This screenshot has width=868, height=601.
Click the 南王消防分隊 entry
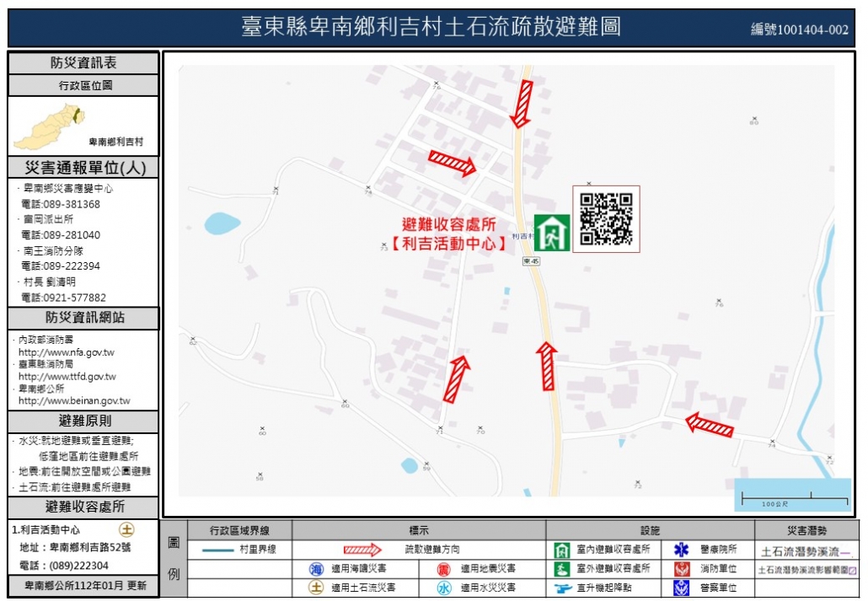coord(53,251)
